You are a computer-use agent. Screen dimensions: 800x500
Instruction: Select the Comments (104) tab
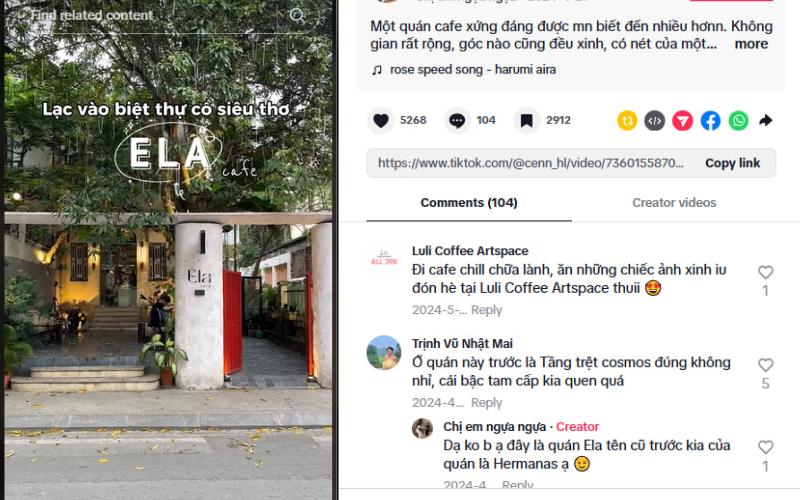tap(469, 203)
